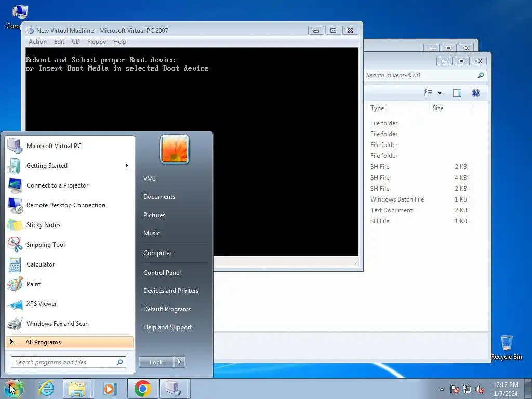Open Google Chrome from taskbar

click(x=142, y=389)
